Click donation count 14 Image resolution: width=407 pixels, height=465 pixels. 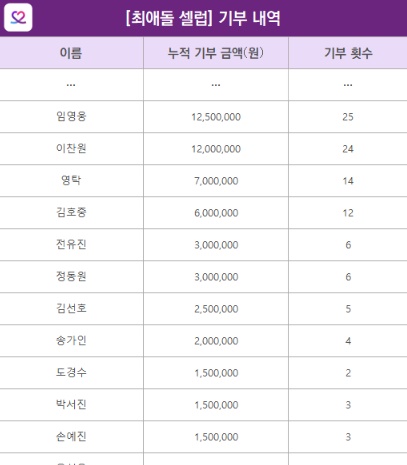click(348, 181)
